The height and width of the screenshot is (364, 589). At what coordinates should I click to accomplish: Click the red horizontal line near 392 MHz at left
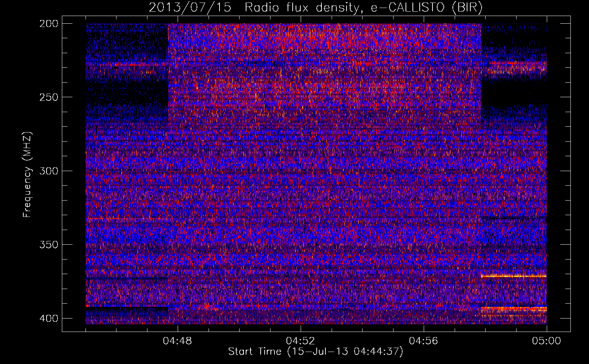click(127, 306)
